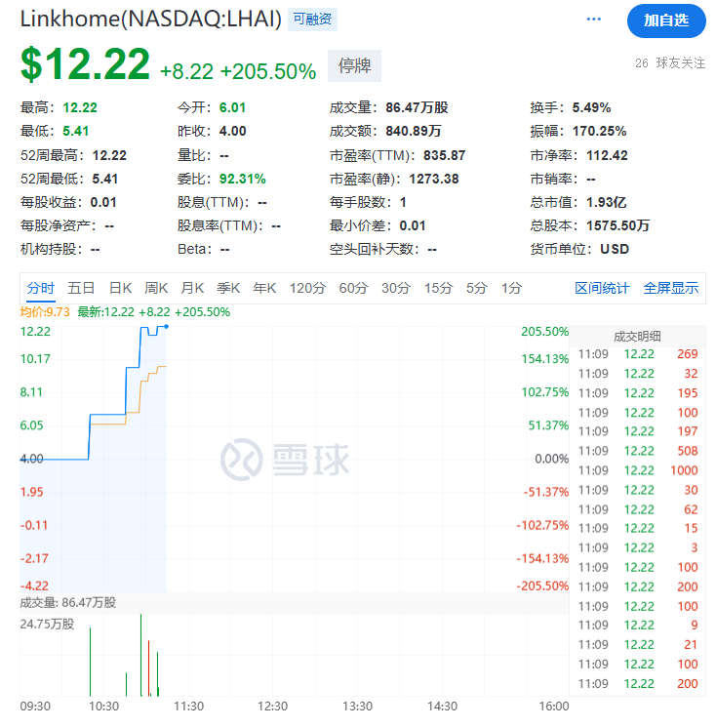Select the 年K yearly candlestick tab

(264, 288)
